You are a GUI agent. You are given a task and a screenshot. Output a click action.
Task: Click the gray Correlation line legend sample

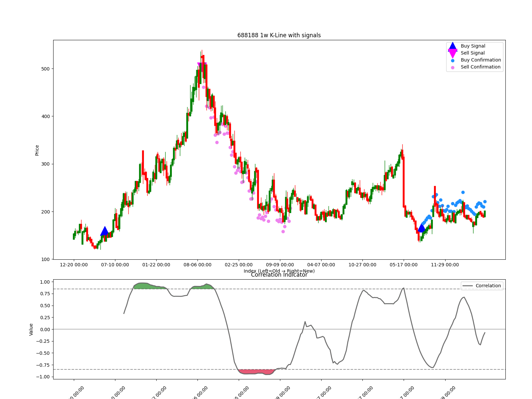[x=467, y=286]
